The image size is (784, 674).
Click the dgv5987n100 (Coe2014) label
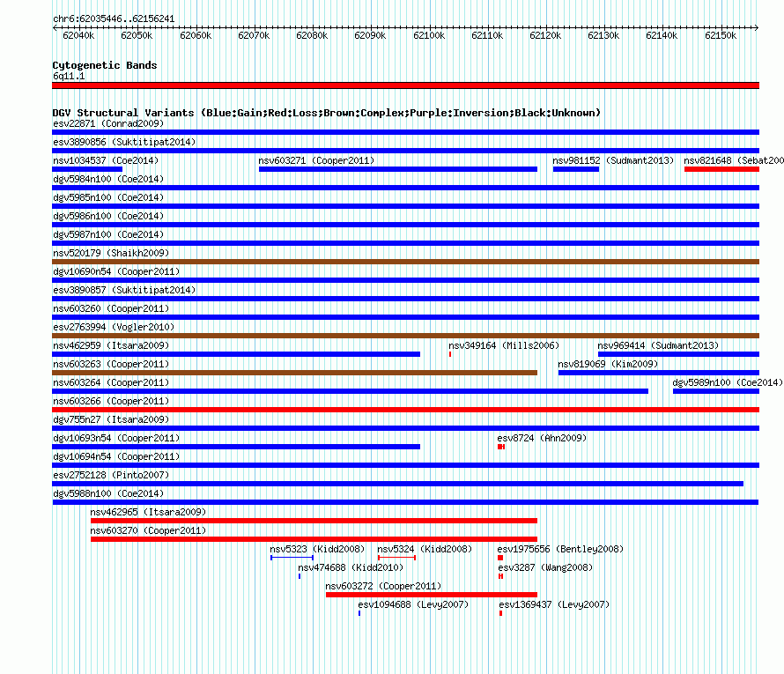point(108,234)
